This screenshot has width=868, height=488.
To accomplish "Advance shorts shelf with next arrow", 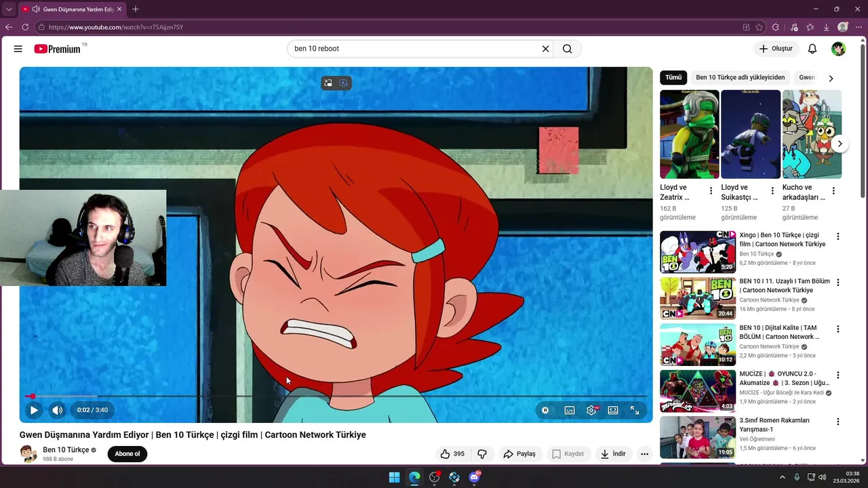I will click(840, 144).
